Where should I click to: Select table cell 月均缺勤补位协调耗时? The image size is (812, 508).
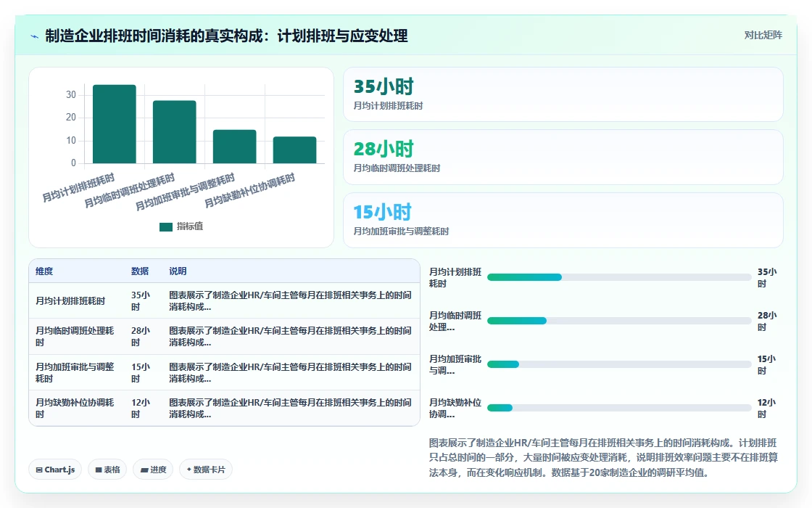tap(75, 409)
